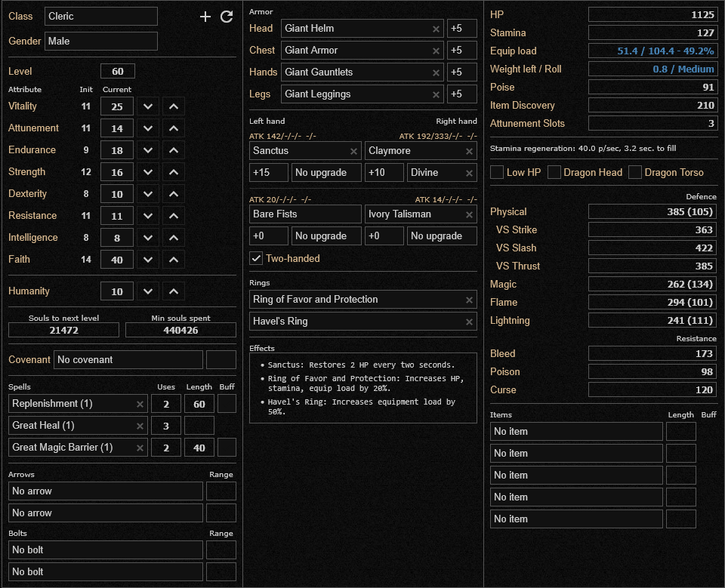
Task: Remove Havel's Ring with the X
Action: tap(469, 322)
